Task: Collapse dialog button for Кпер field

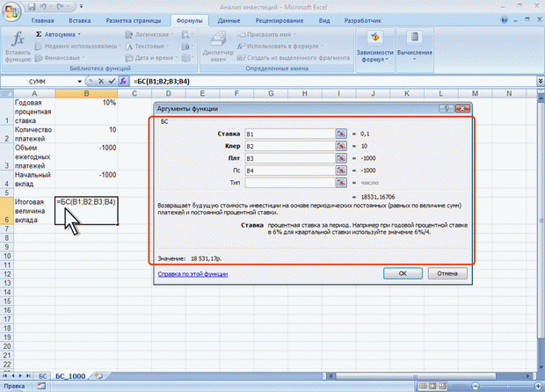Action: (341, 146)
